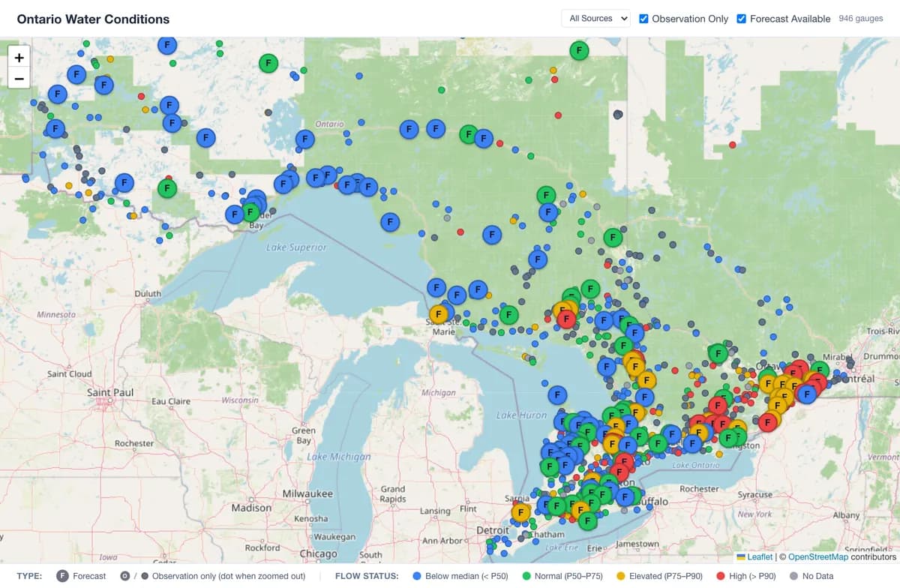900x588 pixels.
Task: Select green forecast marker below All Sources dropdown
Action: coord(579,51)
